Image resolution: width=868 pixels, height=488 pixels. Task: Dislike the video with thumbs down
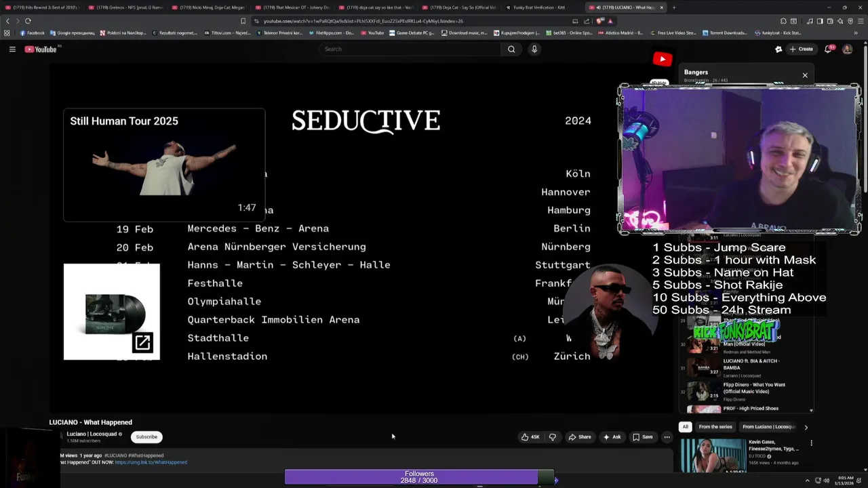coord(552,437)
